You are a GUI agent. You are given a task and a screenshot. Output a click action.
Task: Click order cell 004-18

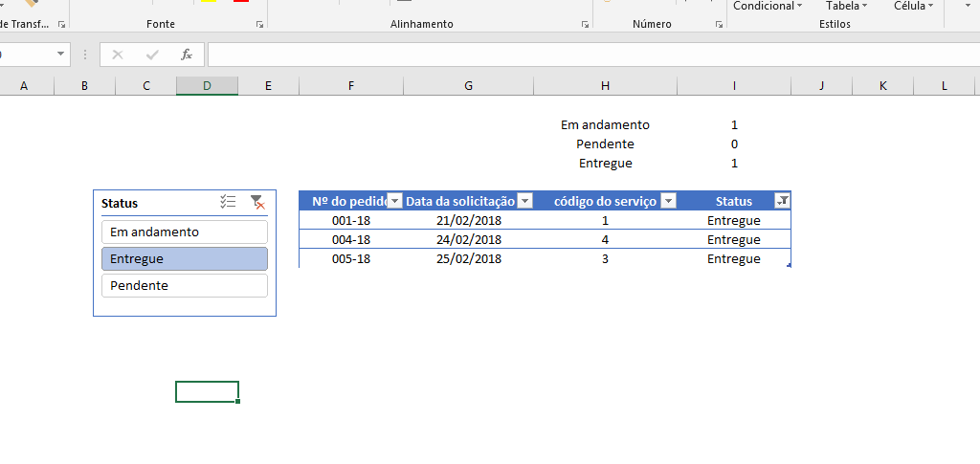351,240
